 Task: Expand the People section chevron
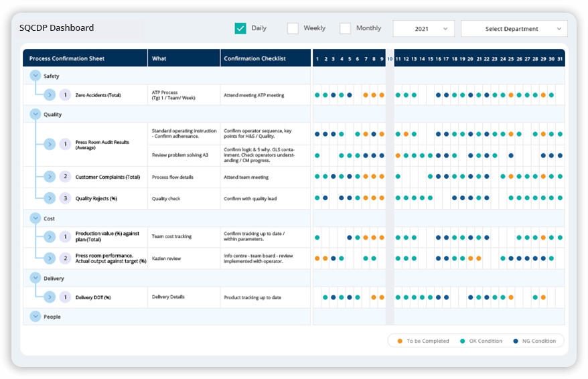[35, 316]
